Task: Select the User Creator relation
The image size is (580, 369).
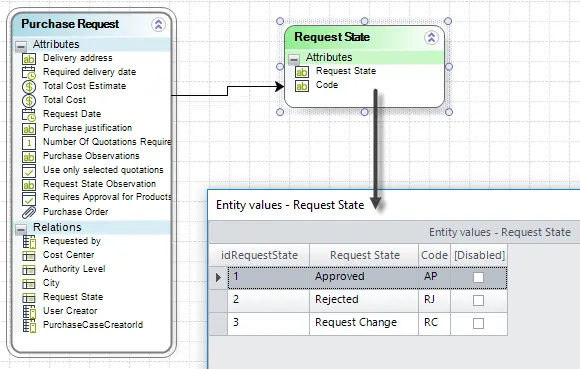Action: click(70, 311)
